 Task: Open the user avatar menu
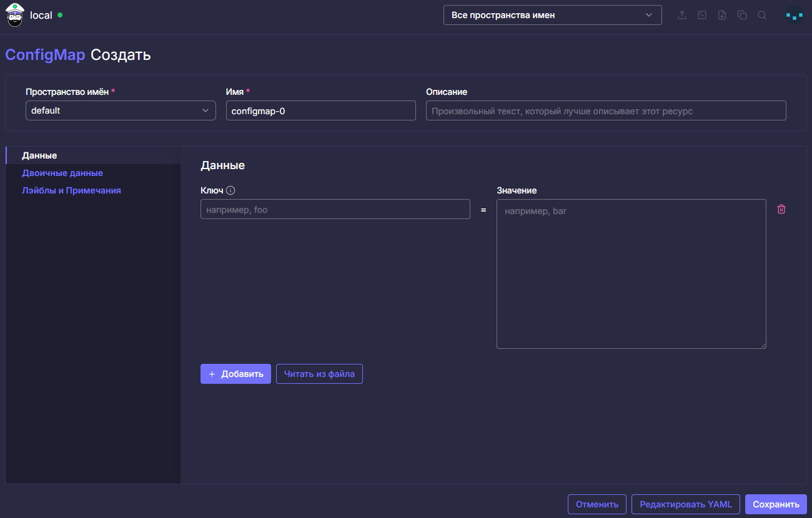tap(794, 15)
